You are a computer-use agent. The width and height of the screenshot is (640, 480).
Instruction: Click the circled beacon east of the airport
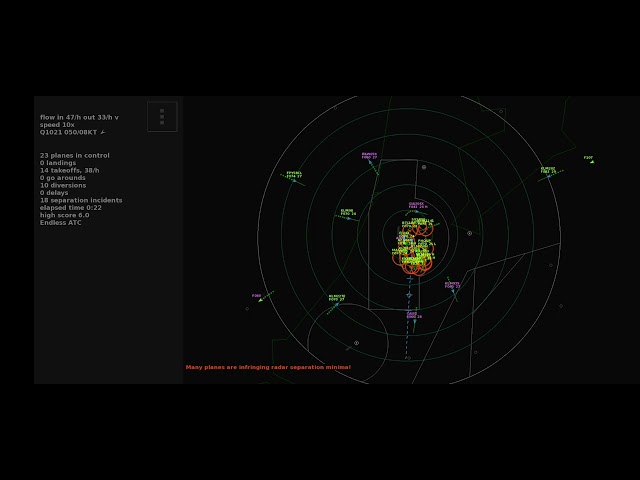(x=469, y=233)
